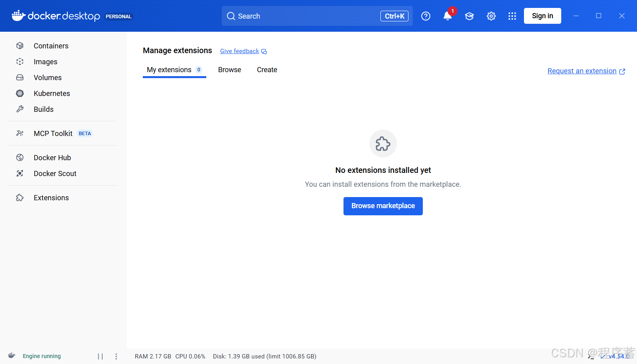
Task: Click the external link icon after Request an extension
Action: point(622,71)
